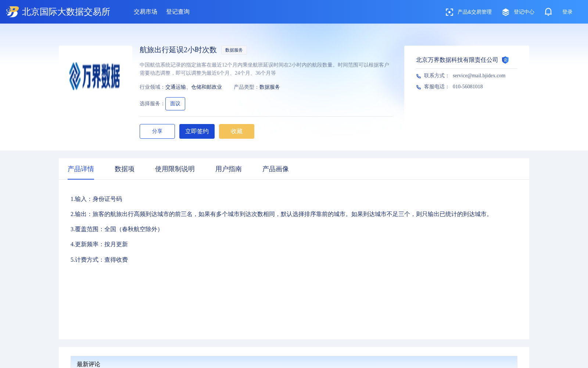
Task: Open the 交易市场 menu
Action: 146,12
